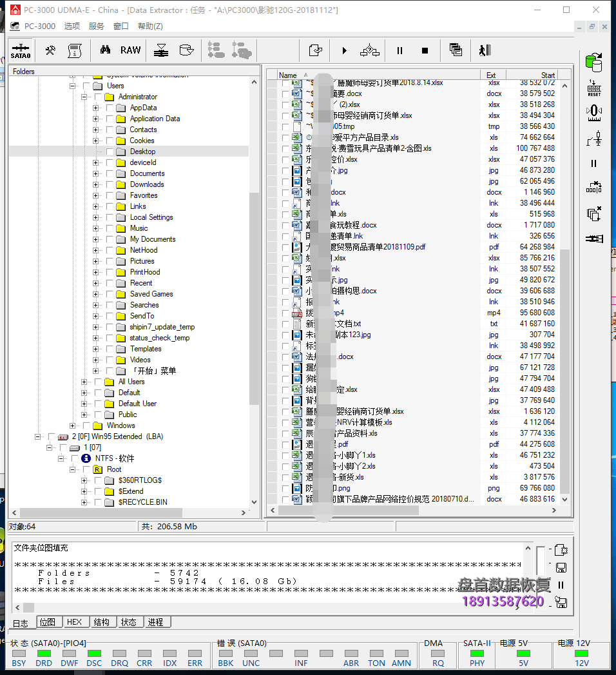Sort files by Start column header

coord(532,75)
